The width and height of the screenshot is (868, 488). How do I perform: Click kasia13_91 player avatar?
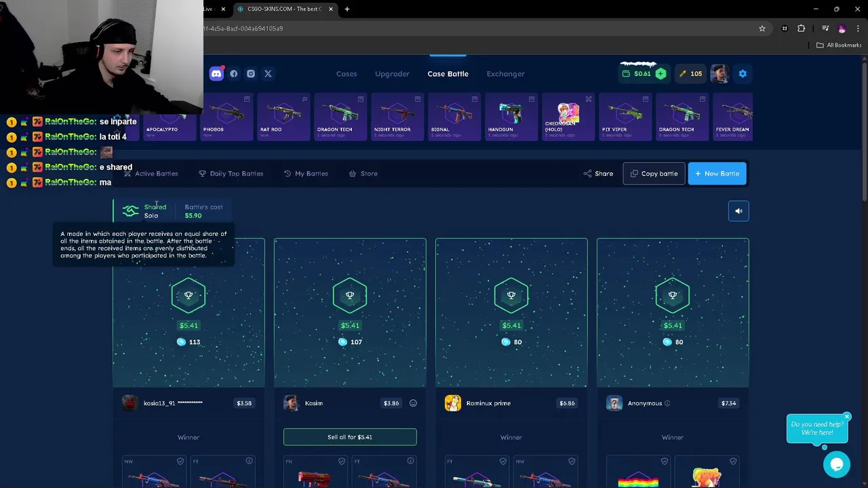(130, 403)
